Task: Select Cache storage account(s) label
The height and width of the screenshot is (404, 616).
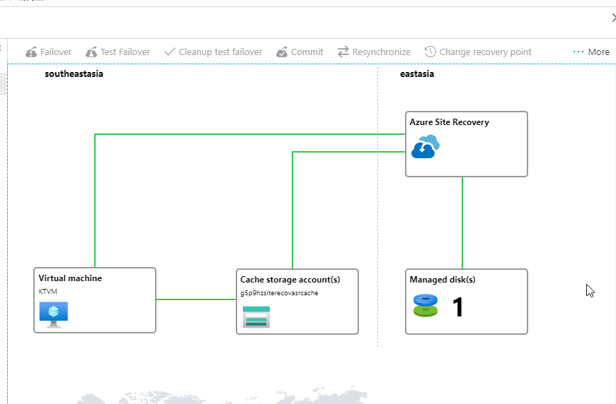Action: pos(290,280)
